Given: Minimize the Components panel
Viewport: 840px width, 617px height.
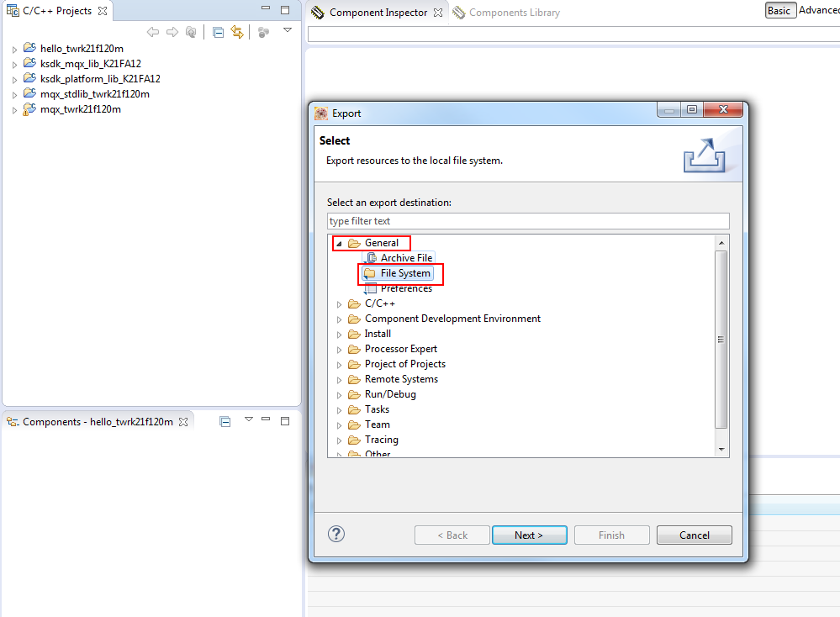Looking at the screenshot, I should (x=266, y=419).
